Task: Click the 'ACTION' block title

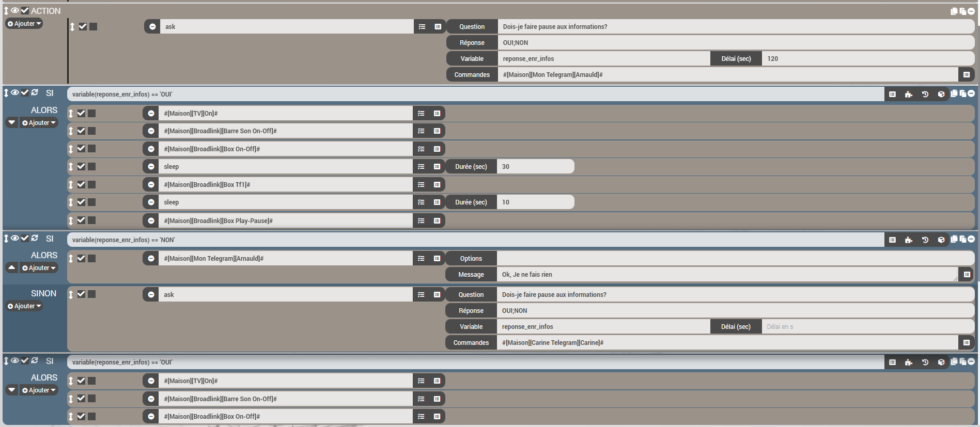Action: (x=45, y=11)
